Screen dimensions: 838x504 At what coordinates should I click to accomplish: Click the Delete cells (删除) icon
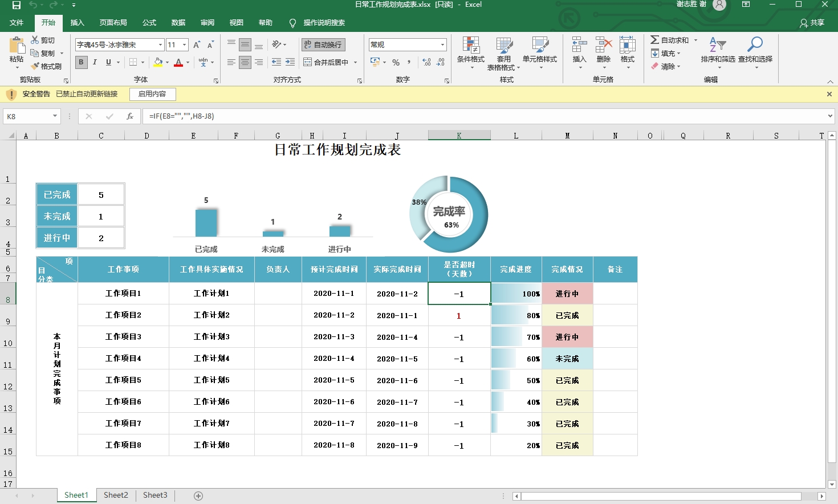coord(604,46)
